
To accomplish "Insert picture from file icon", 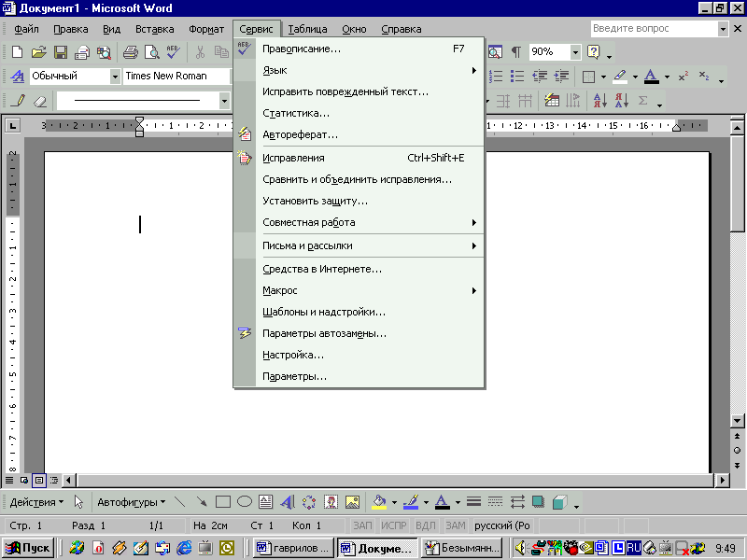I will tap(352, 502).
